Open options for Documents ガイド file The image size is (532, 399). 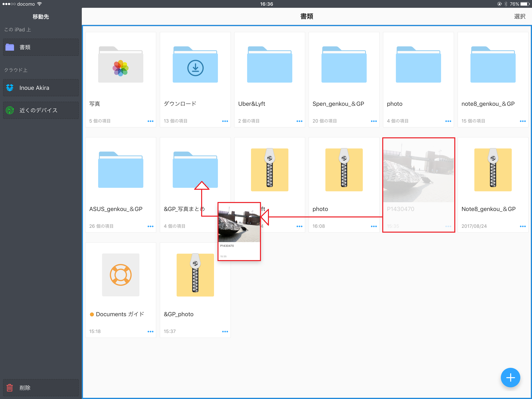150,331
